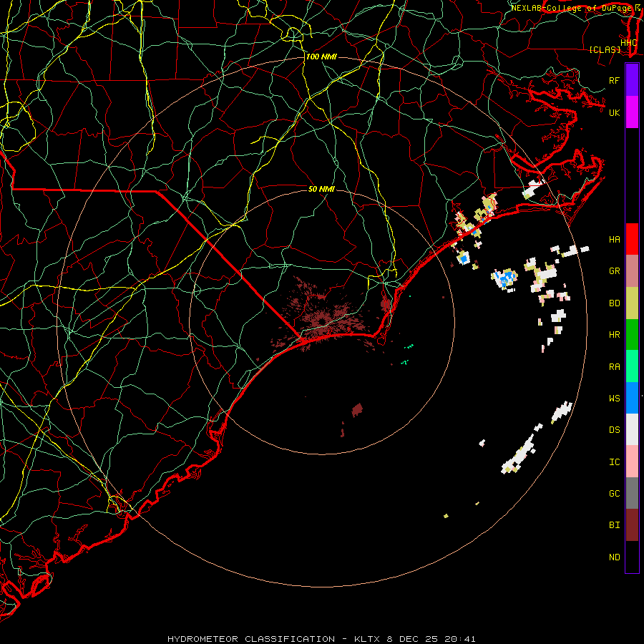Select the mint green RA legend swatch
The image size is (644, 644).
[632, 366]
